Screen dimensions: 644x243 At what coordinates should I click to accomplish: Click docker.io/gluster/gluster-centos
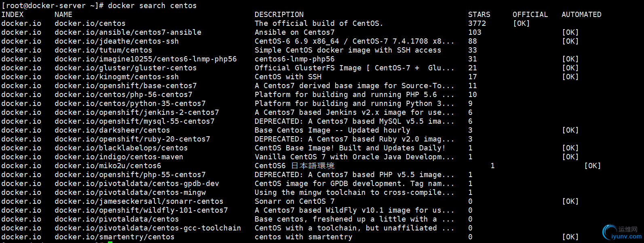[126, 68]
